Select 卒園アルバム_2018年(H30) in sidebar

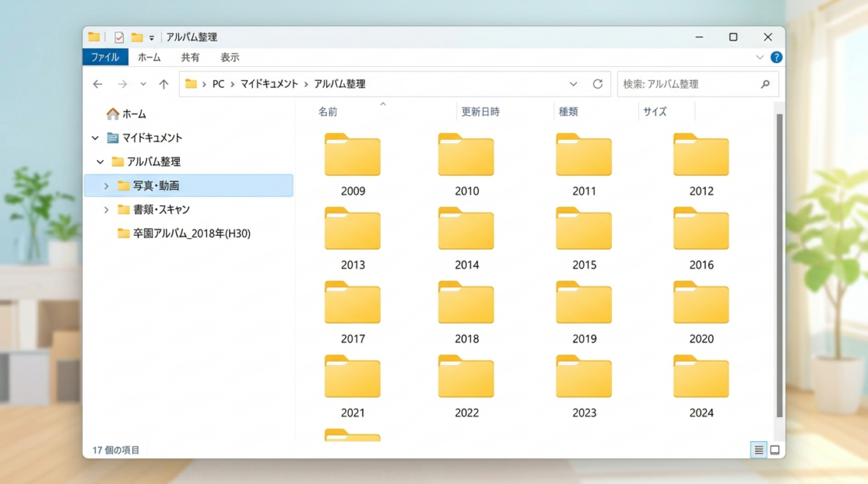(191, 234)
